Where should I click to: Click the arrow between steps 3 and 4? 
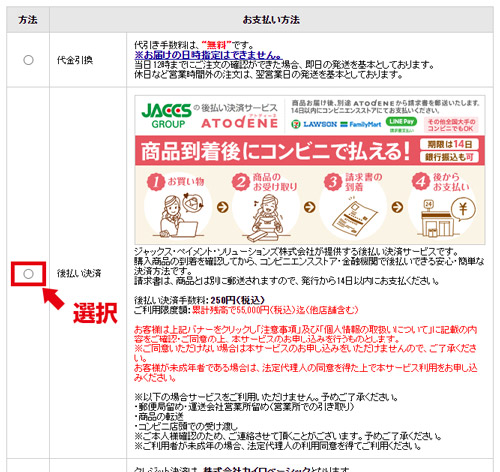point(397,207)
